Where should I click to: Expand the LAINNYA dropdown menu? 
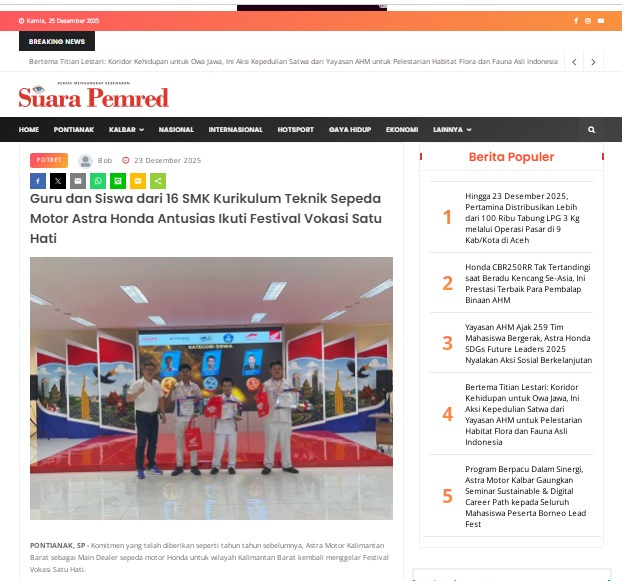point(452,130)
